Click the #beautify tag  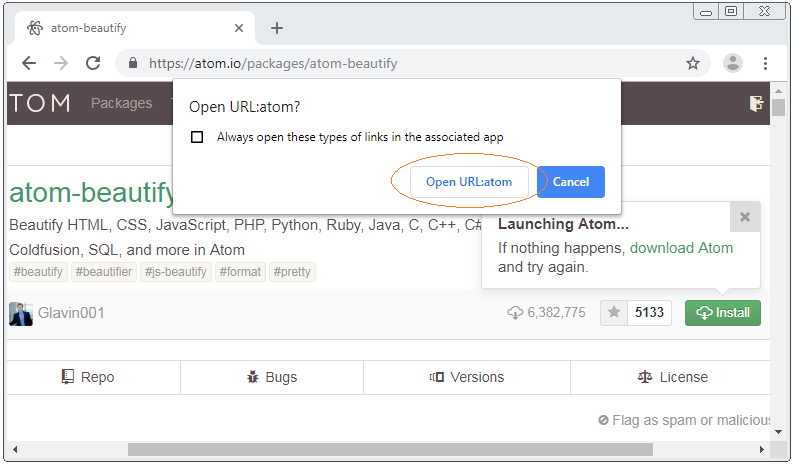pyautogui.click(x=38, y=272)
